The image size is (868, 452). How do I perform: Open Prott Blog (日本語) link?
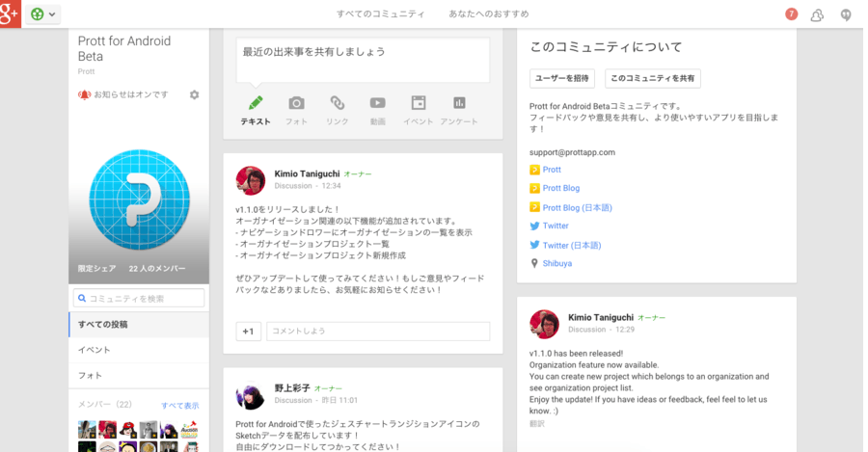tap(578, 207)
